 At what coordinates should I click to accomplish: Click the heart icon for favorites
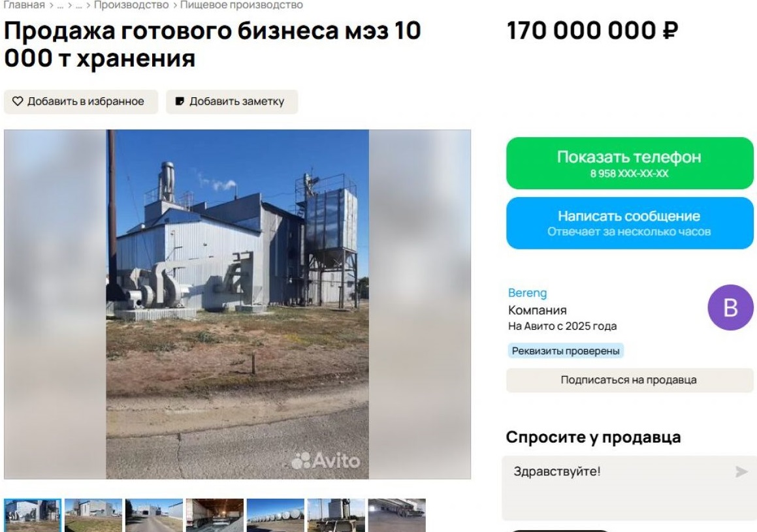pyautogui.click(x=18, y=101)
